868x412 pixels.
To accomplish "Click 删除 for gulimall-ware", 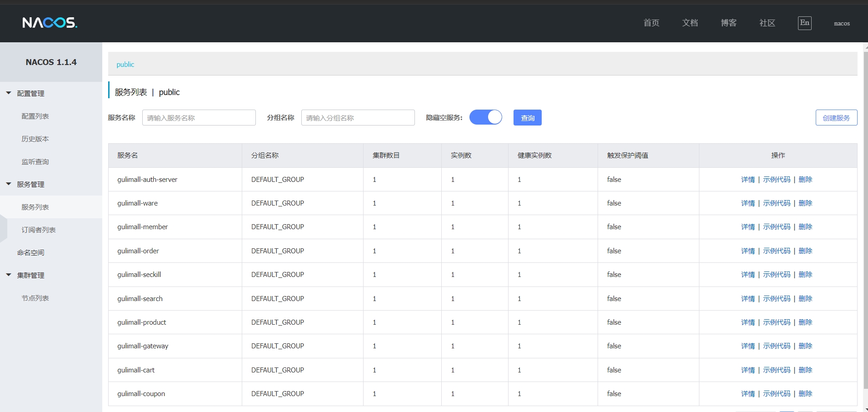I will coord(805,203).
